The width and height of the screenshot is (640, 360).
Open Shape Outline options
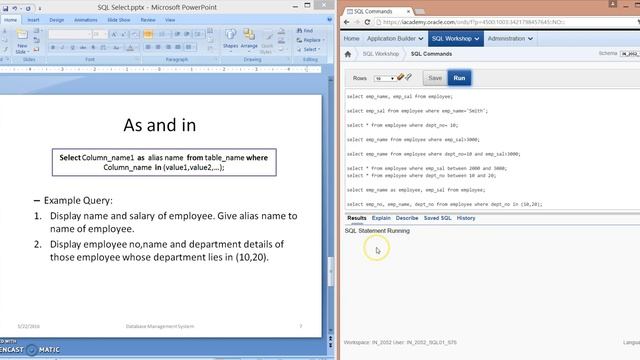coord(282,40)
